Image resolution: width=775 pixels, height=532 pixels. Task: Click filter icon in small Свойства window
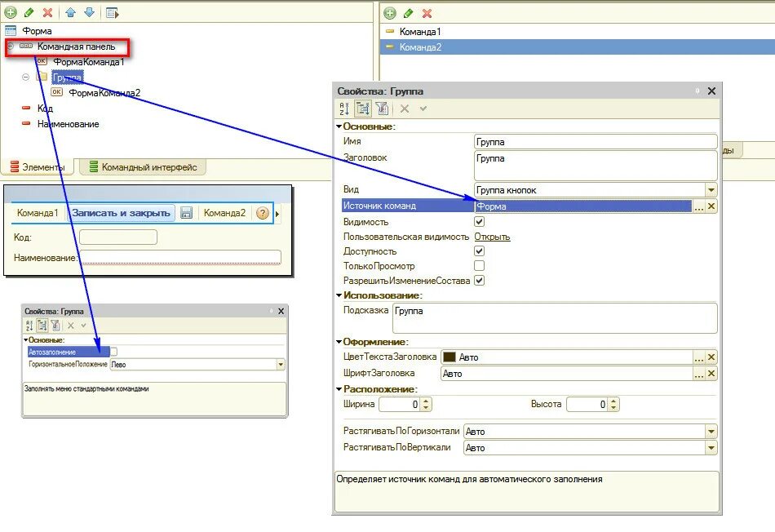55,326
